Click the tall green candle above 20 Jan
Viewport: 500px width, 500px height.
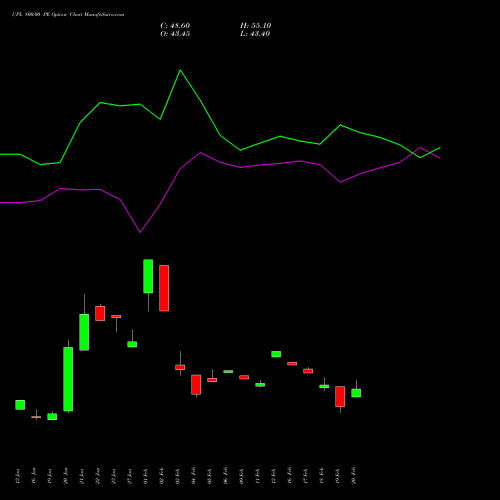(68, 379)
